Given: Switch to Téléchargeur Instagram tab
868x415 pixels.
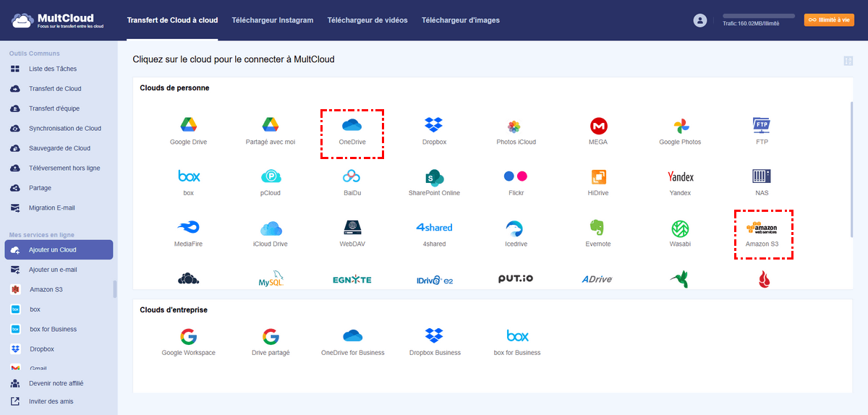Looking at the screenshot, I should click(x=273, y=20).
